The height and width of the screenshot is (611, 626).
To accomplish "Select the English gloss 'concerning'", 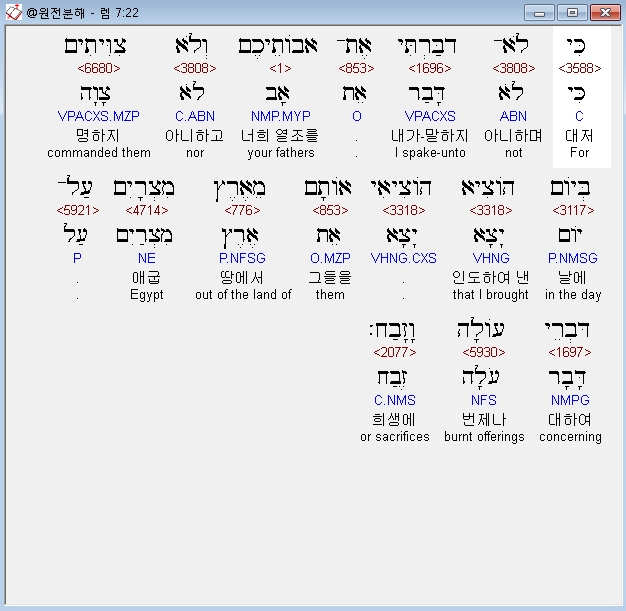I will tap(570, 437).
